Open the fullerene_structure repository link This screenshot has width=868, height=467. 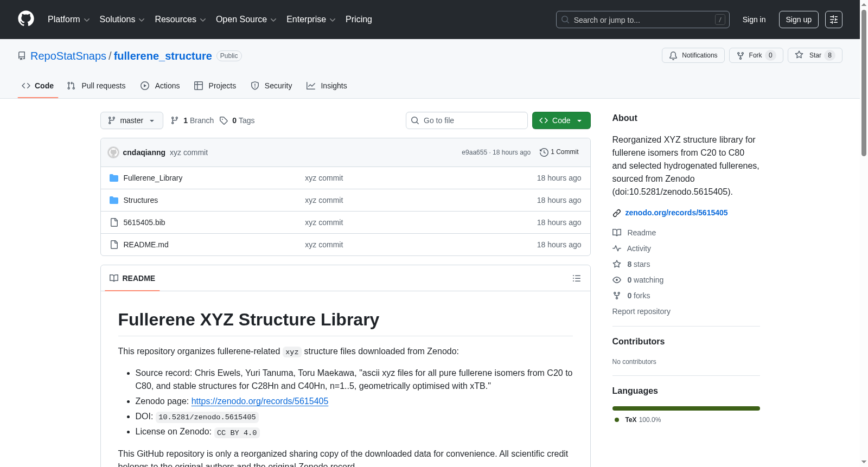(163, 56)
